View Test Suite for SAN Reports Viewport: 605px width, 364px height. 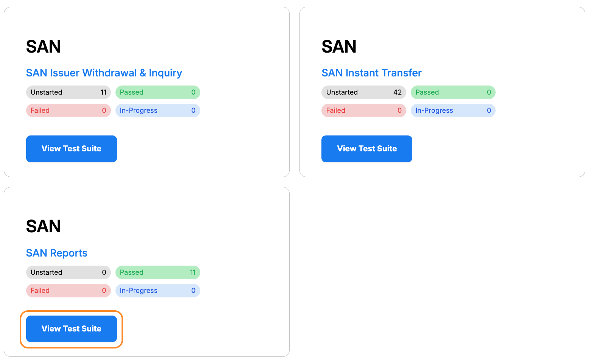coord(71,329)
